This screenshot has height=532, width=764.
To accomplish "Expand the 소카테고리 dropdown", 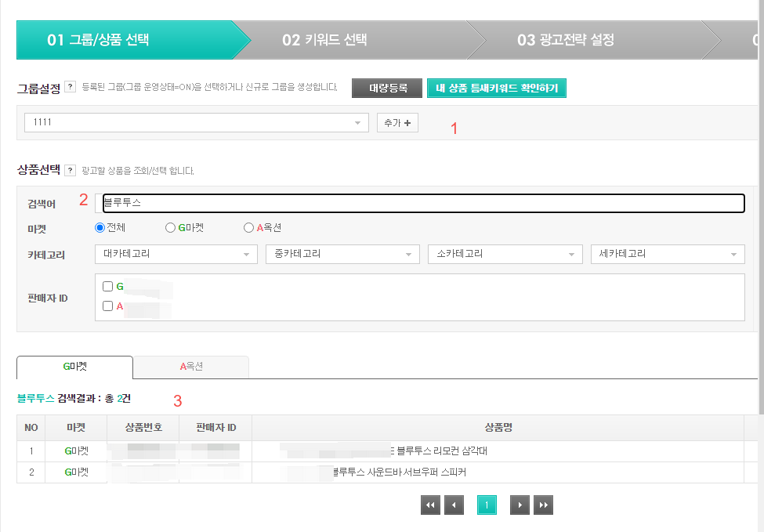I will click(x=505, y=255).
